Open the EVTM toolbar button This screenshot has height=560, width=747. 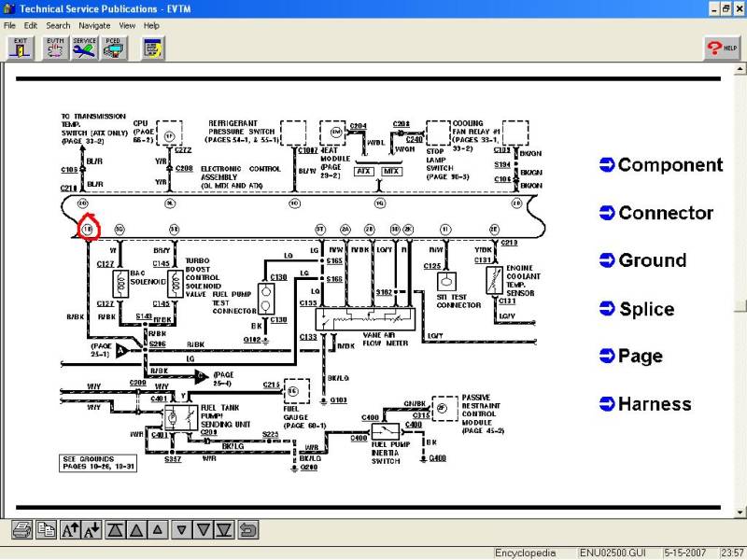55,49
